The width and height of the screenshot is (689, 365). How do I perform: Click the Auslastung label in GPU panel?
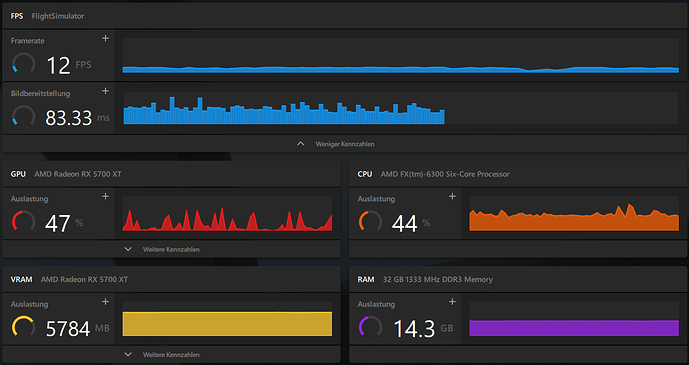(x=29, y=199)
